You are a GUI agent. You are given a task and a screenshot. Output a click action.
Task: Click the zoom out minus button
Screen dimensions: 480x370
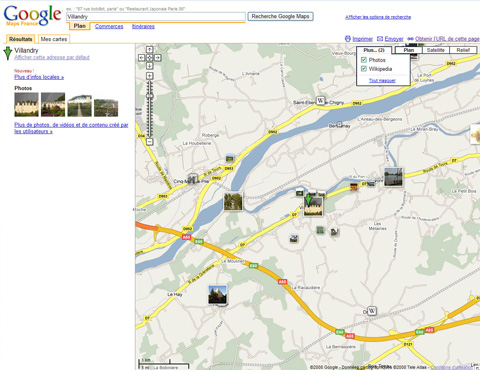click(150, 142)
